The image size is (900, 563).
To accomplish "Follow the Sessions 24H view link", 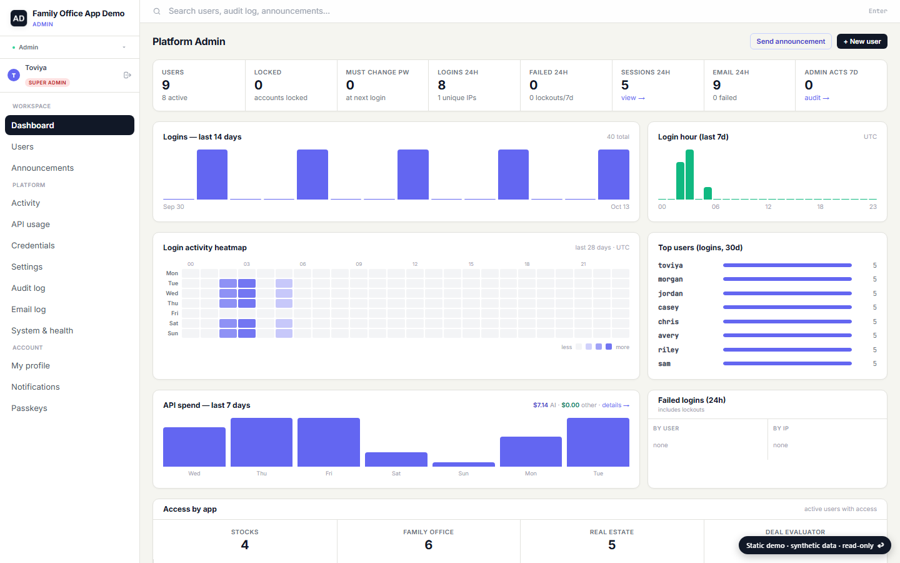I will pyautogui.click(x=633, y=98).
